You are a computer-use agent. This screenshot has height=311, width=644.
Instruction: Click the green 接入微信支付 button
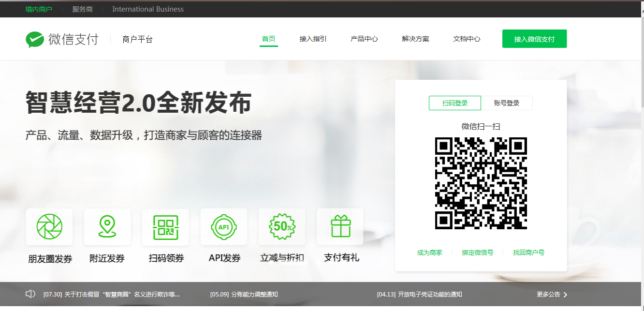[534, 39]
